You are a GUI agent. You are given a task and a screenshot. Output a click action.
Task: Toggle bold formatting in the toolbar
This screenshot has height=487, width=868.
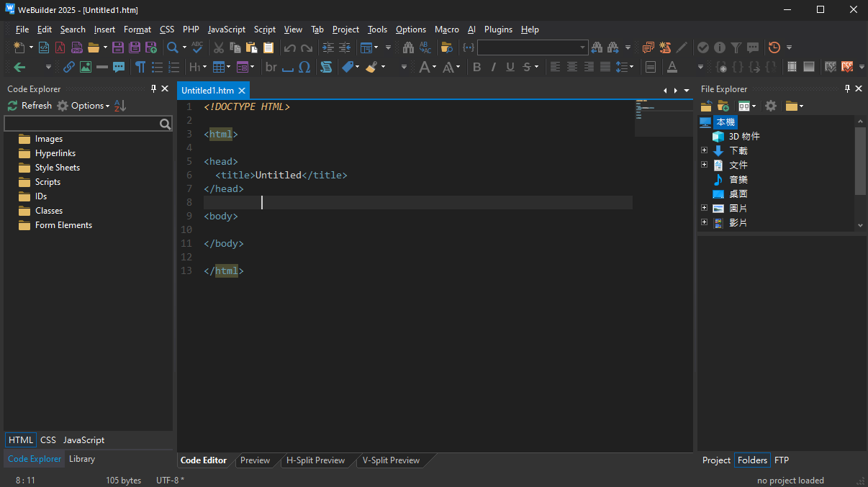(476, 67)
